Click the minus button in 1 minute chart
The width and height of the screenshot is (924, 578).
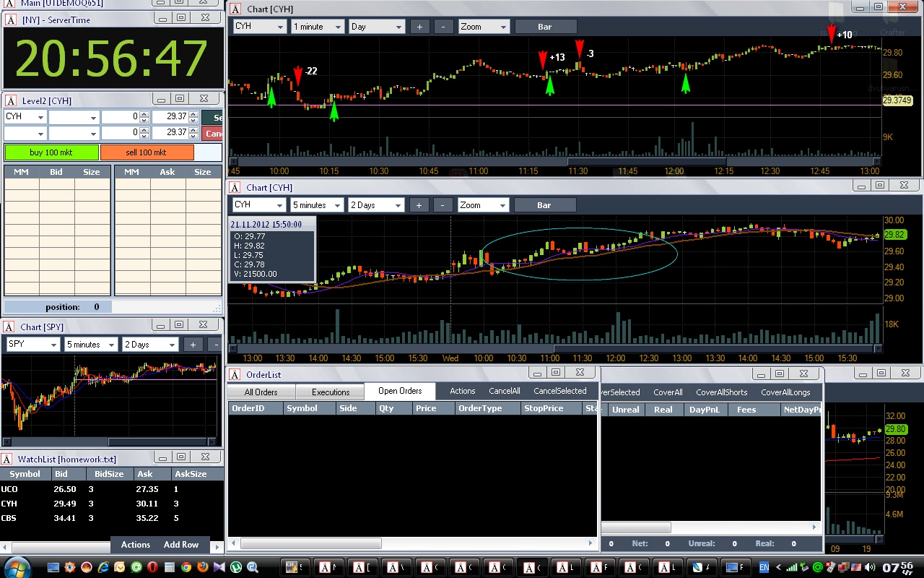coord(445,27)
